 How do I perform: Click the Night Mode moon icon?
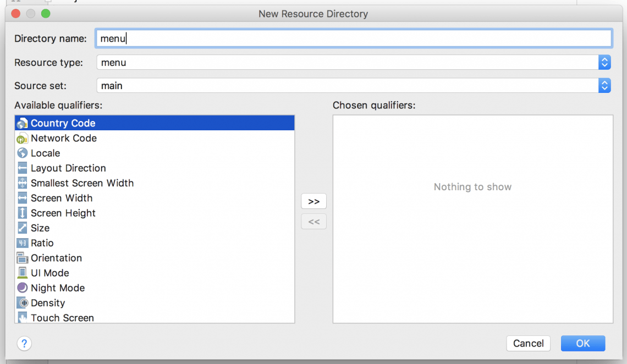click(22, 288)
